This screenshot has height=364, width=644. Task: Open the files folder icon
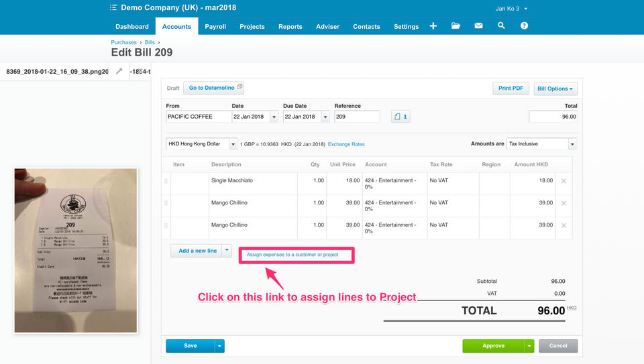(x=455, y=26)
